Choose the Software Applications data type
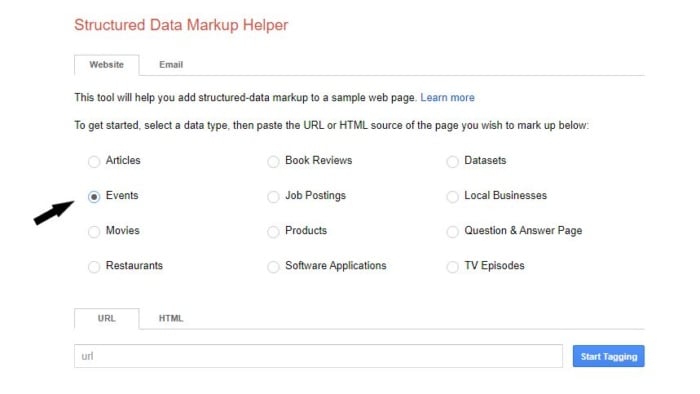The width and height of the screenshot is (700, 394). coord(273,267)
